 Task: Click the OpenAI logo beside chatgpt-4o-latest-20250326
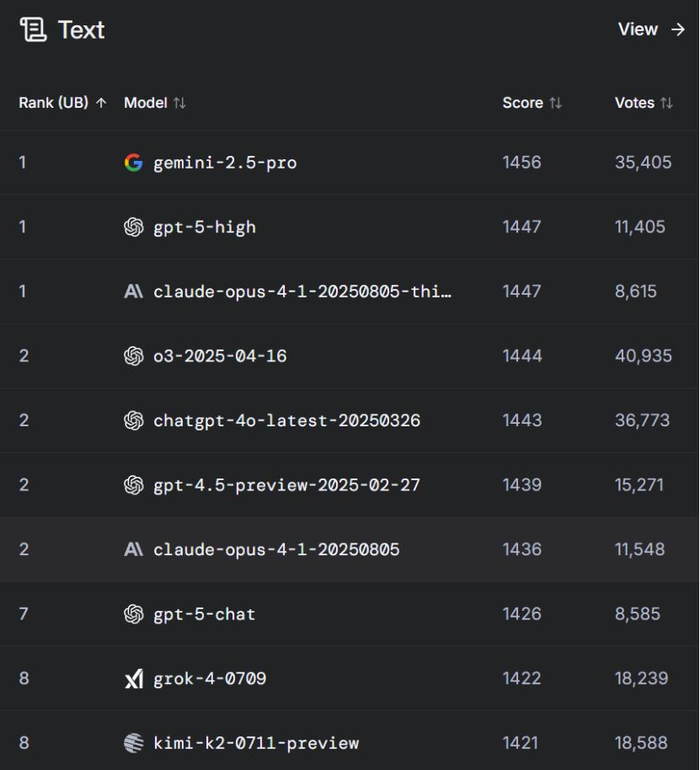click(x=133, y=420)
